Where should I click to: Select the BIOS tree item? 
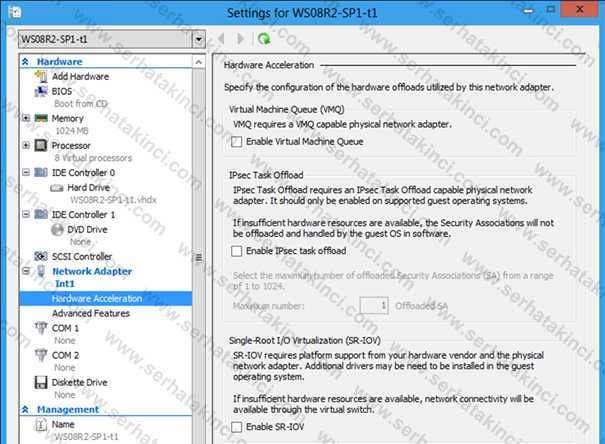point(62,91)
